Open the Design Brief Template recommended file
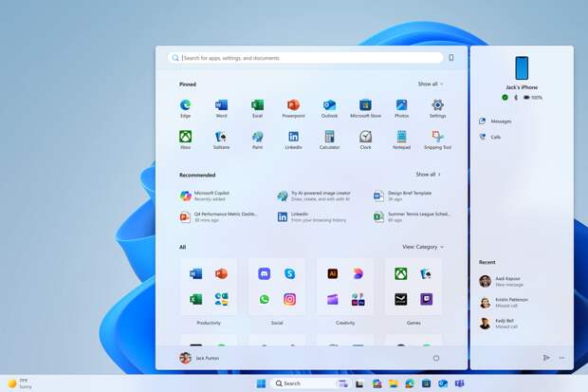This screenshot has height=392, width=588. tap(408, 196)
